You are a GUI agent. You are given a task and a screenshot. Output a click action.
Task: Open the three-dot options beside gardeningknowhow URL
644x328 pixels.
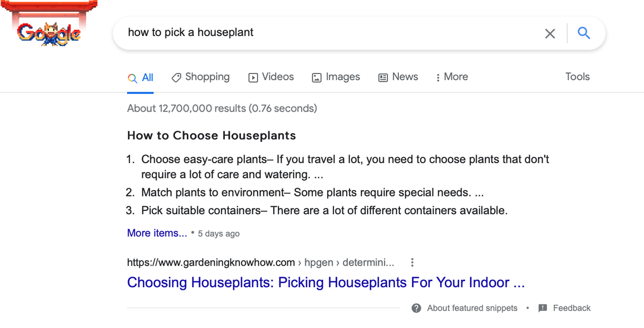coord(412,263)
